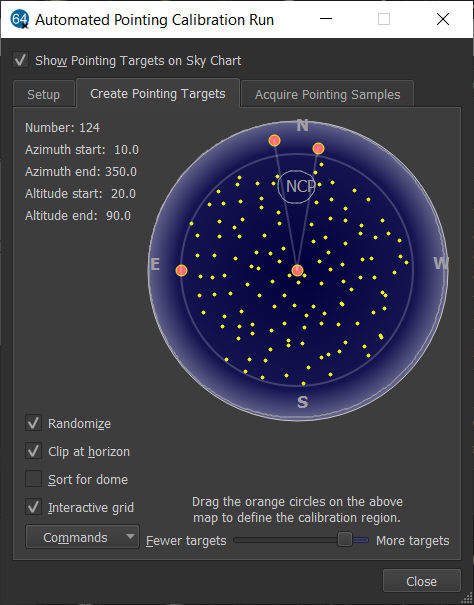Open the Commands dropdown menu
Image resolution: width=474 pixels, height=605 pixels.
click(x=82, y=537)
